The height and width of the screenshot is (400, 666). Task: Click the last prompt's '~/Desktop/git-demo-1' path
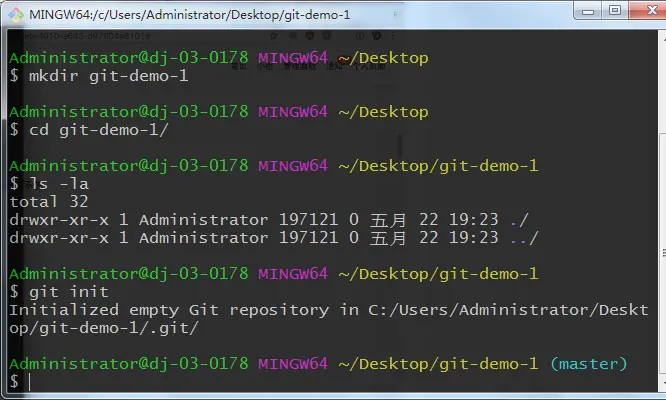438,364
